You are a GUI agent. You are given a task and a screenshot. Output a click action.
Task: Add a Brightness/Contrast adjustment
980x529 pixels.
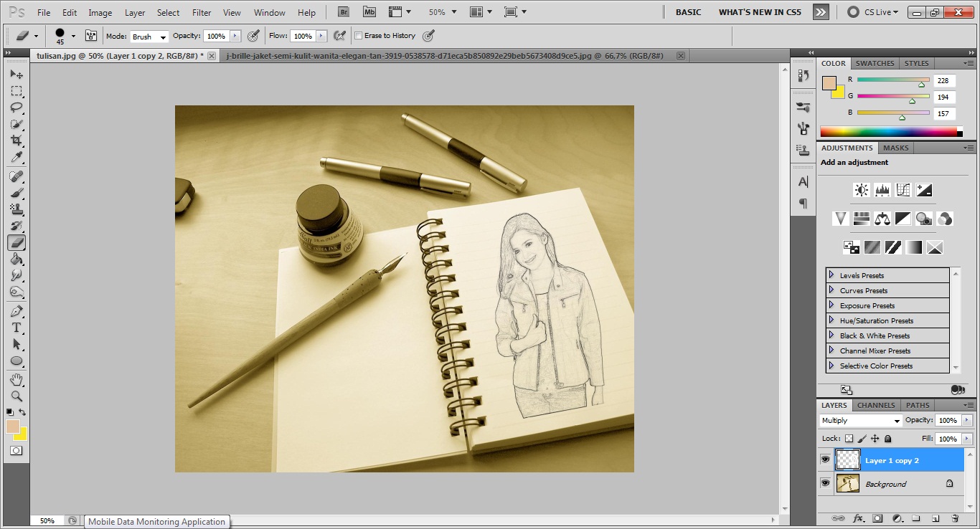pyautogui.click(x=861, y=190)
